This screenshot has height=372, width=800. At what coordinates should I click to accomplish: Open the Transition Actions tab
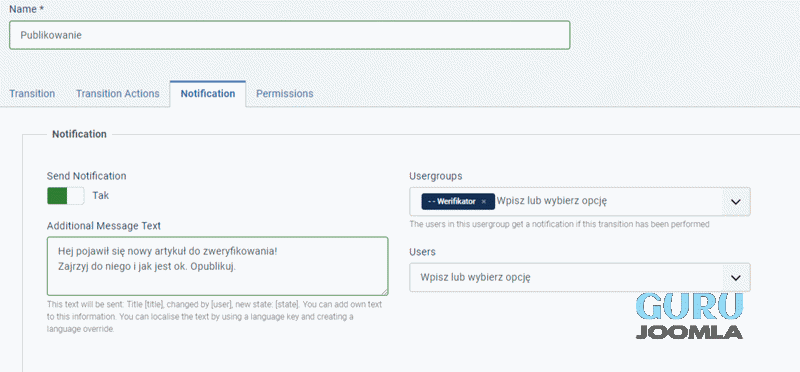click(117, 94)
